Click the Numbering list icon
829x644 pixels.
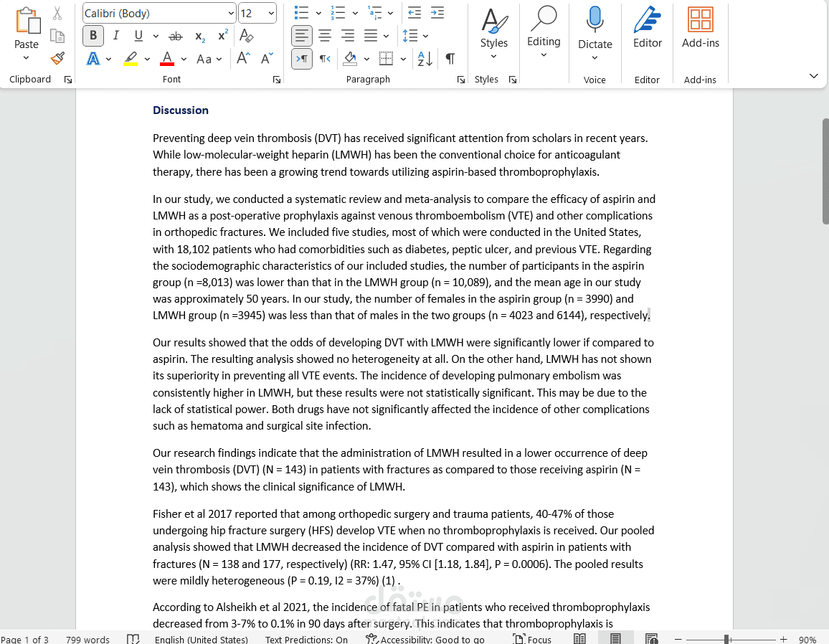338,13
